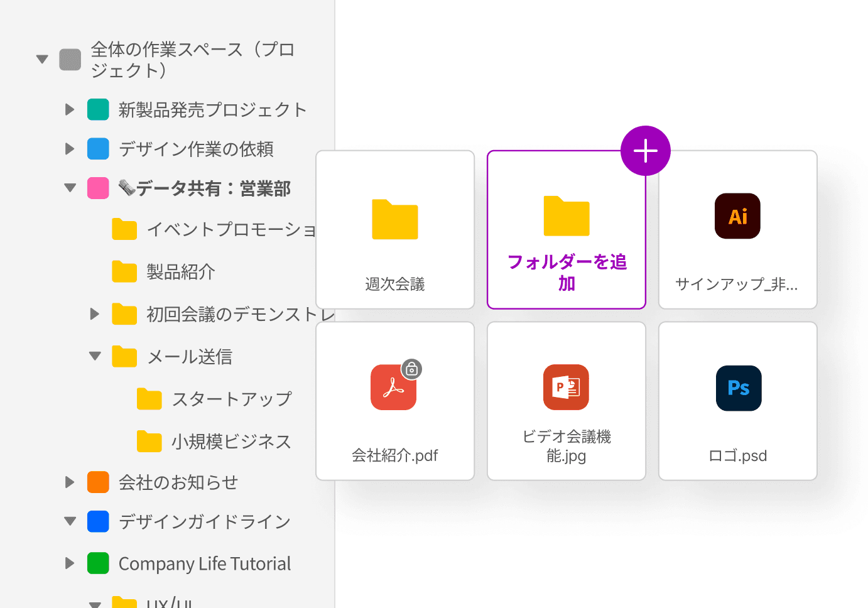868x608 pixels.
Task: Click the Acrobat PDF icon
Action: click(394, 388)
